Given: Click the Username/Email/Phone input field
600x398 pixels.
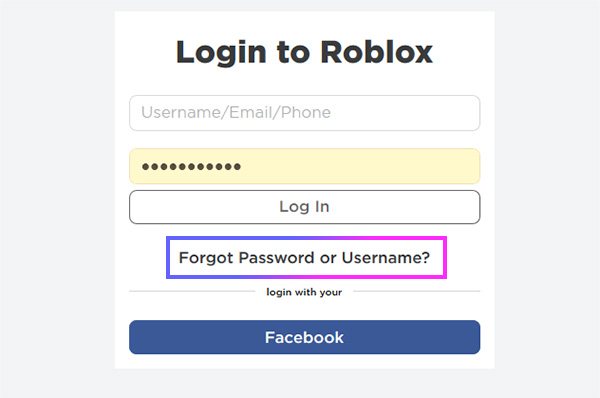Looking at the screenshot, I should coord(305,113).
